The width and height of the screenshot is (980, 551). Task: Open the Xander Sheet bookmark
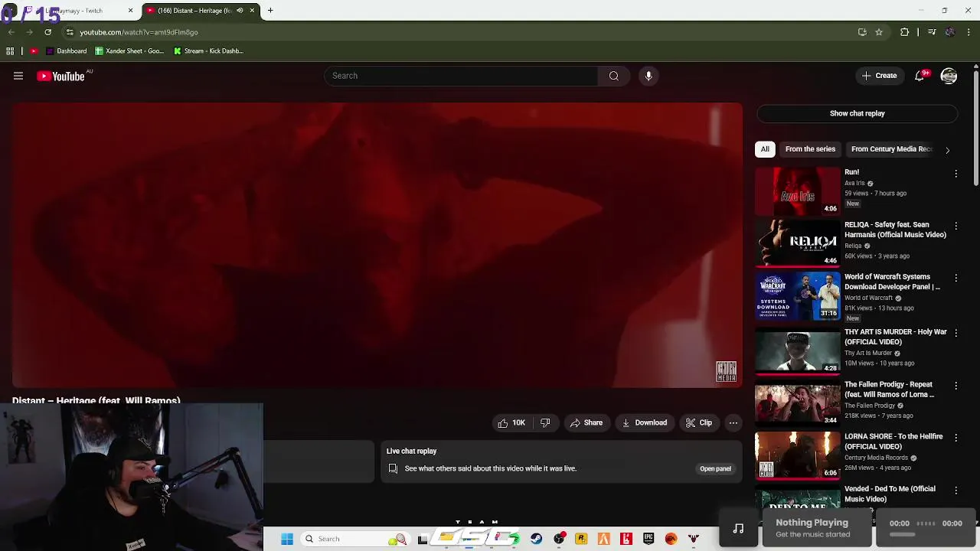coord(129,51)
